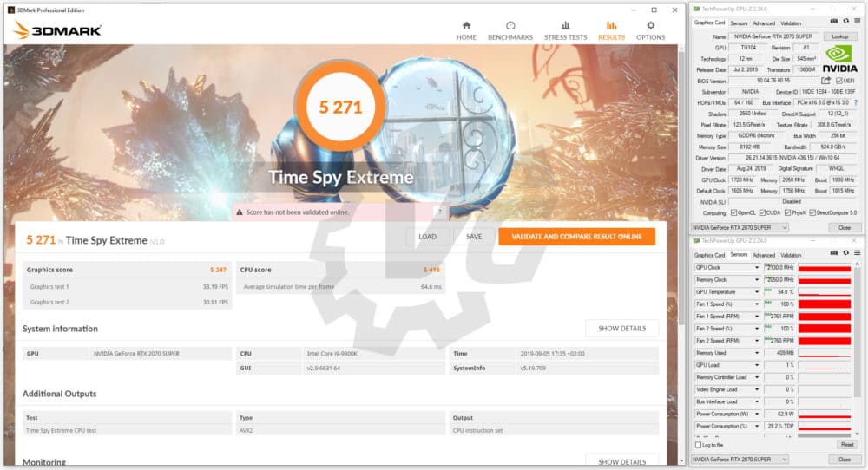Viewport: 868px width, 470px height.
Task: Toggle the UEFI checkbox
Action: coord(838,81)
